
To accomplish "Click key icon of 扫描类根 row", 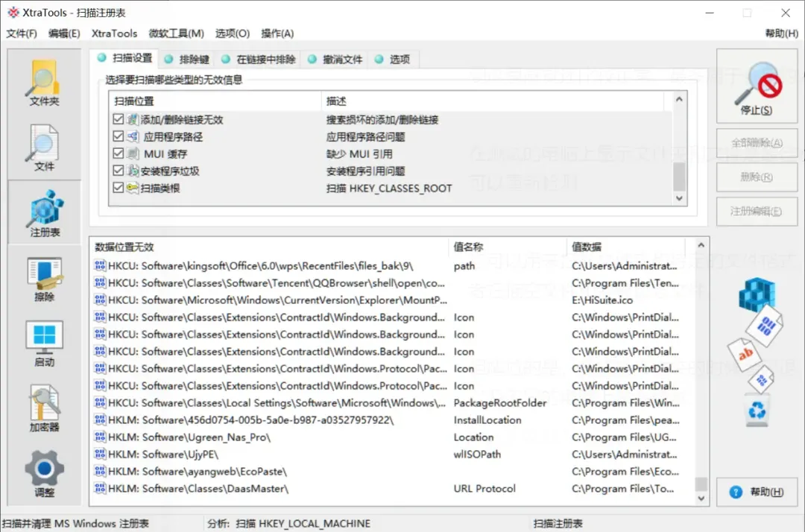I will [x=133, y=188].
